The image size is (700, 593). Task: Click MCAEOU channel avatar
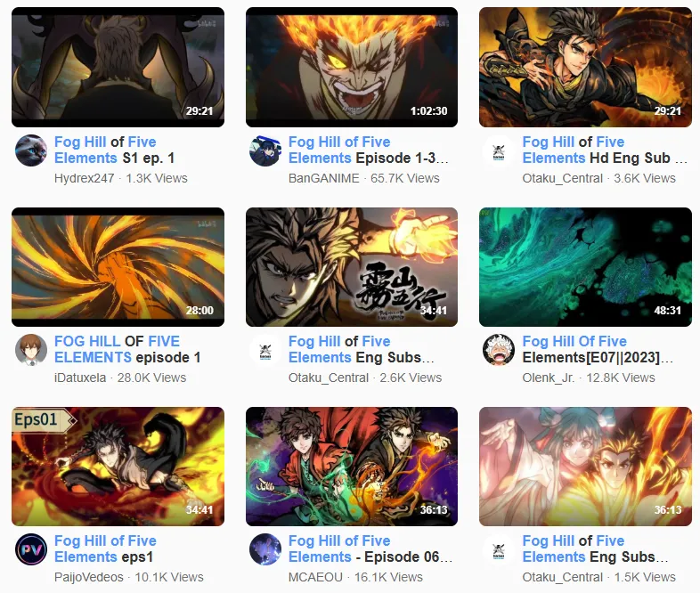pyautogui.click(x=265, y=549)
